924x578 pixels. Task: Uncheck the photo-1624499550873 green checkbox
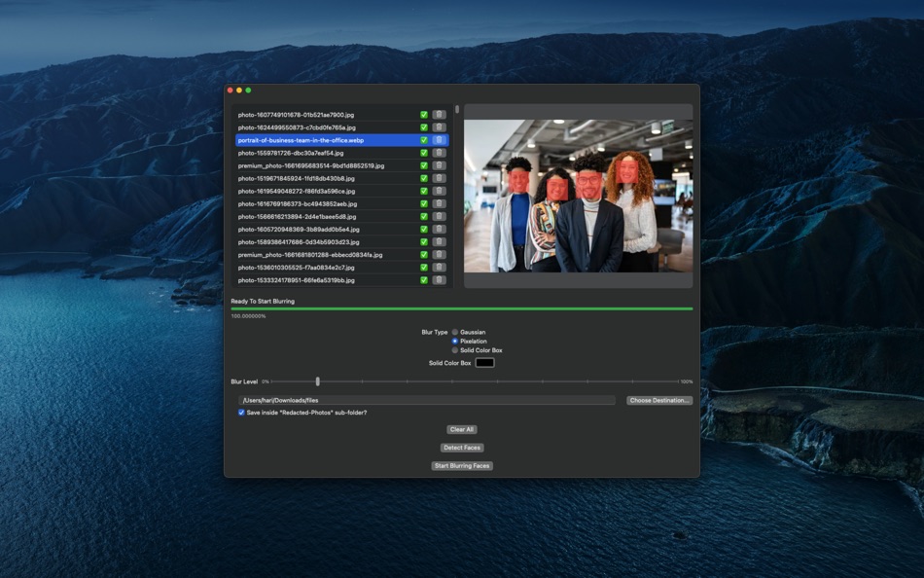pos(424,127)
